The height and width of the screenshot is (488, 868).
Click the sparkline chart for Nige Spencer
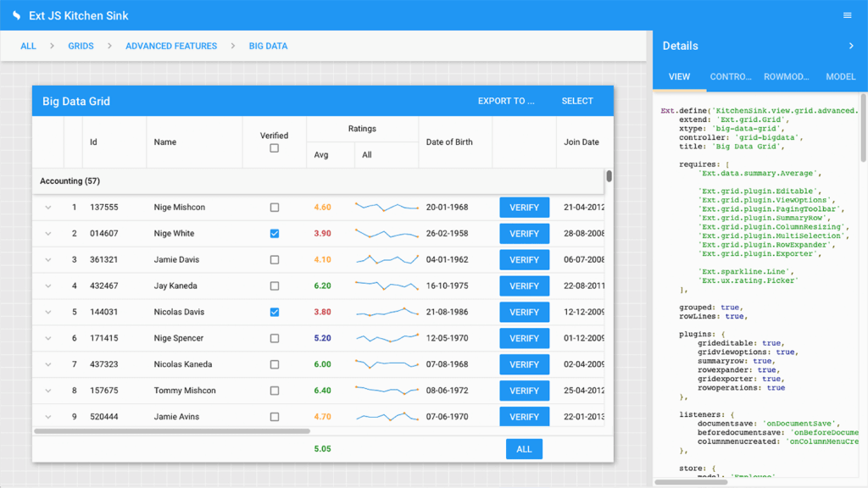pos(388,338)
